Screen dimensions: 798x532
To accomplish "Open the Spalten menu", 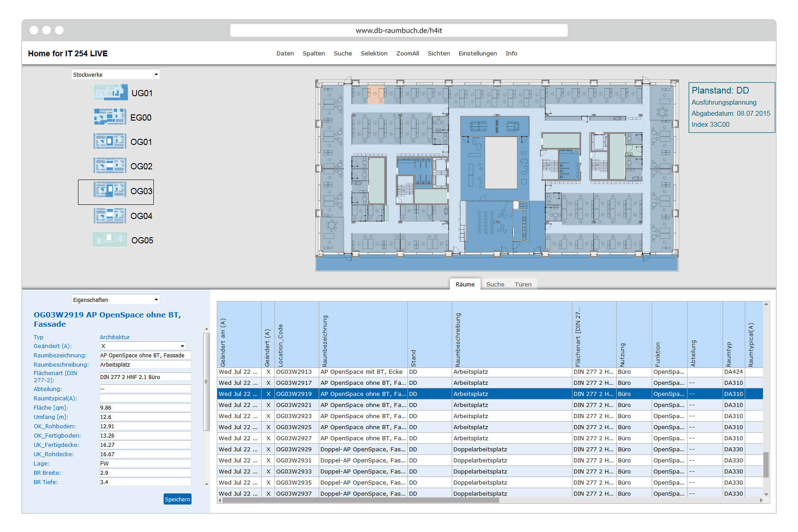I will [313, 54].
